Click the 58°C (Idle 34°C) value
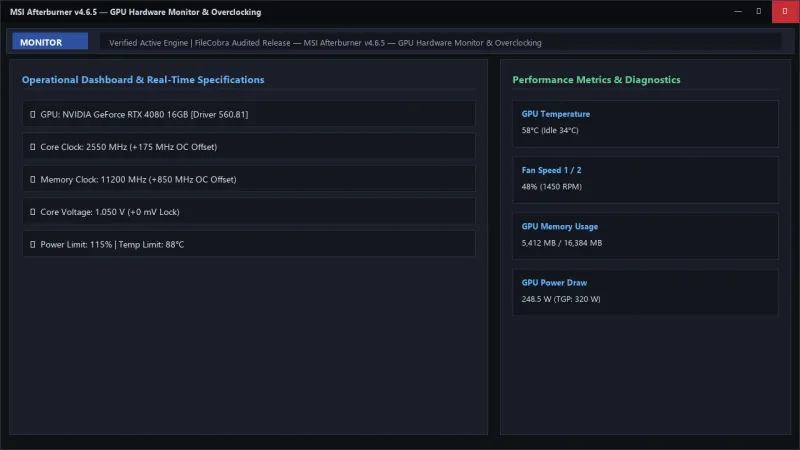 (550, 130)
